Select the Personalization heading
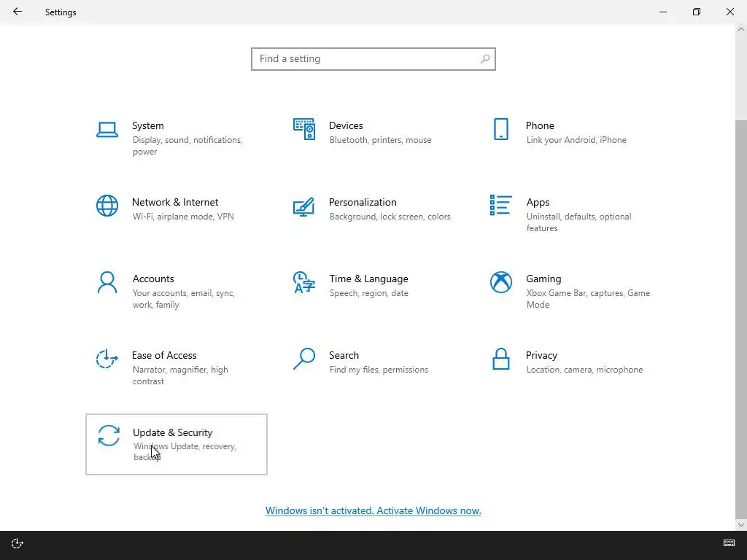Image resolution: width=747 pixels, height=560 pixels. [363, 203]
